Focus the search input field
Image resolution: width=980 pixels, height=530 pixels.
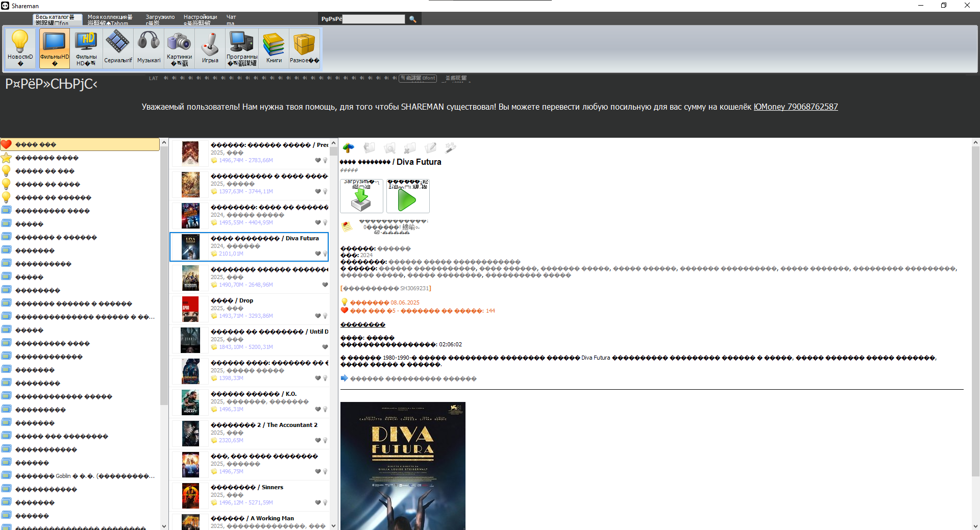pos(374,19)
